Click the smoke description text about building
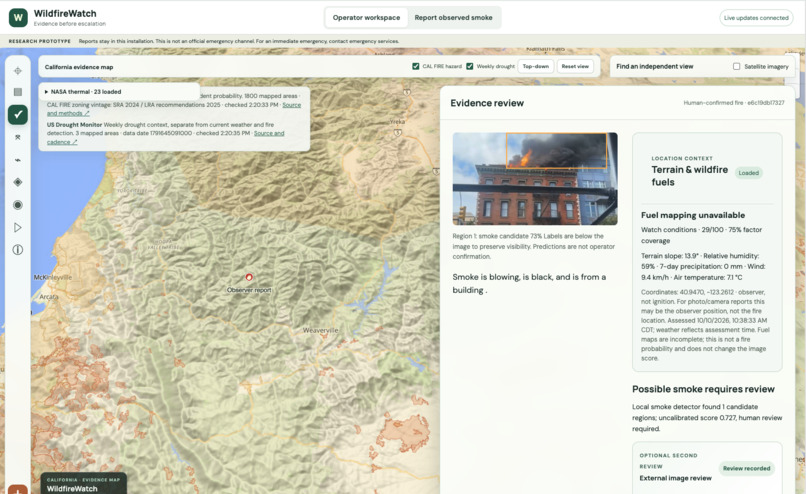 click(x=529, y=283)
